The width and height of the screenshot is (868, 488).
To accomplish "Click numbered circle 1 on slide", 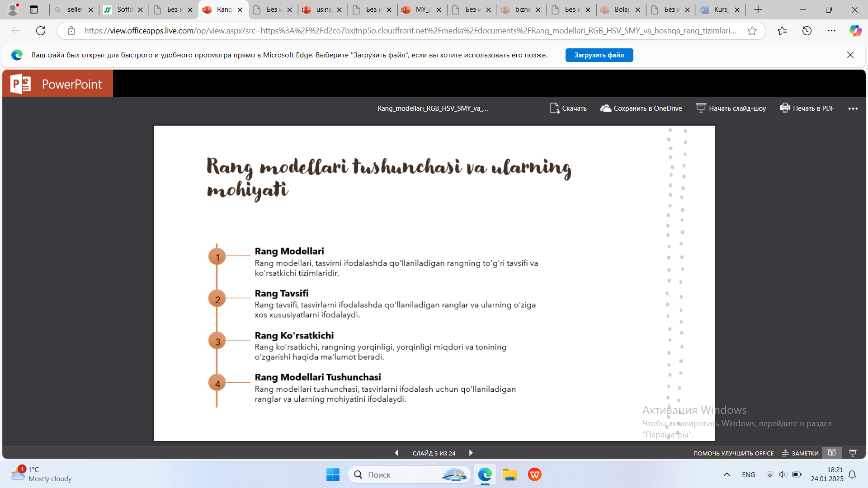I will (x=217, y=256).
